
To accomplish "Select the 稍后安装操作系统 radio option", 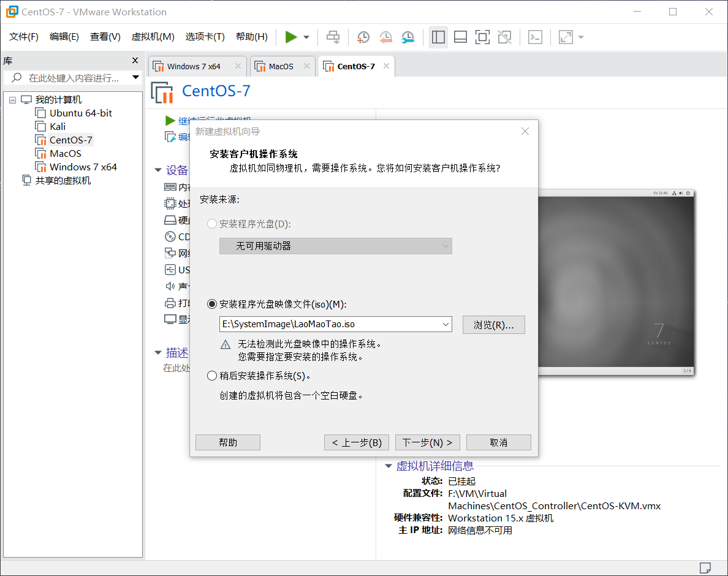I will point(212,376).
